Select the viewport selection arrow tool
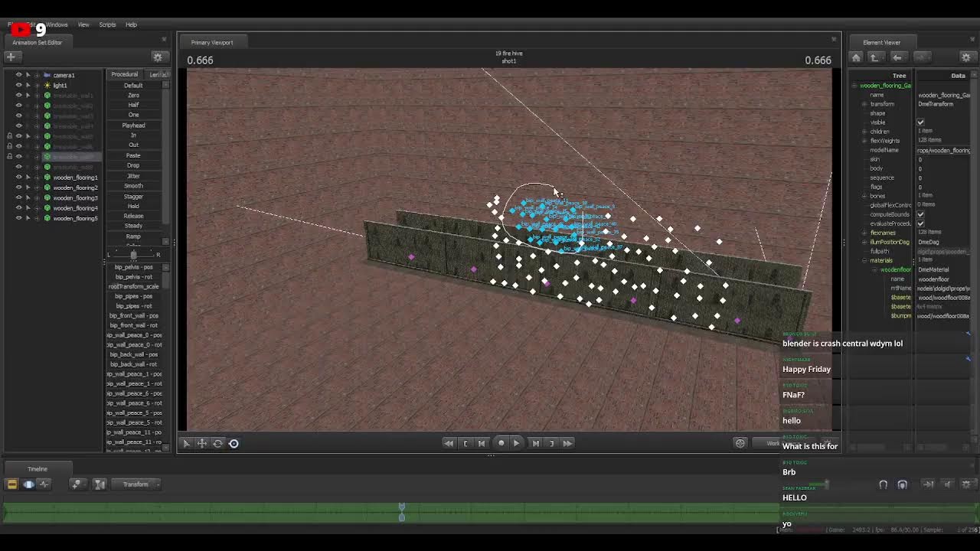The height and width of the screenshot is (551, 980). [186, 443]
